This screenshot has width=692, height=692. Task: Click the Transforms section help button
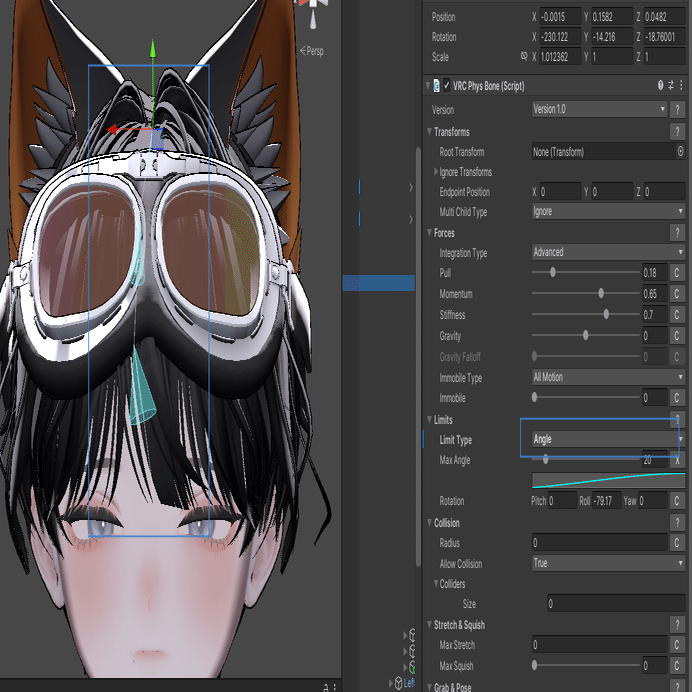[x=677, y=132]
